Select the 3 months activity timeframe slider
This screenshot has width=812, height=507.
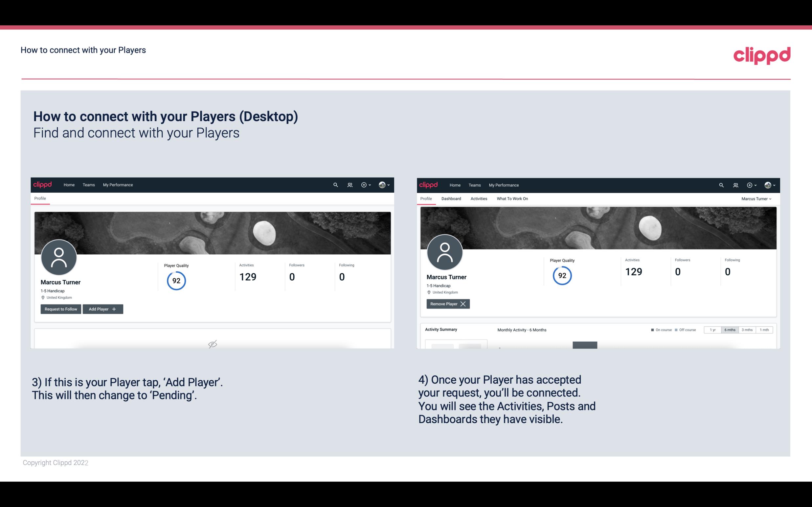pos(748,329)
